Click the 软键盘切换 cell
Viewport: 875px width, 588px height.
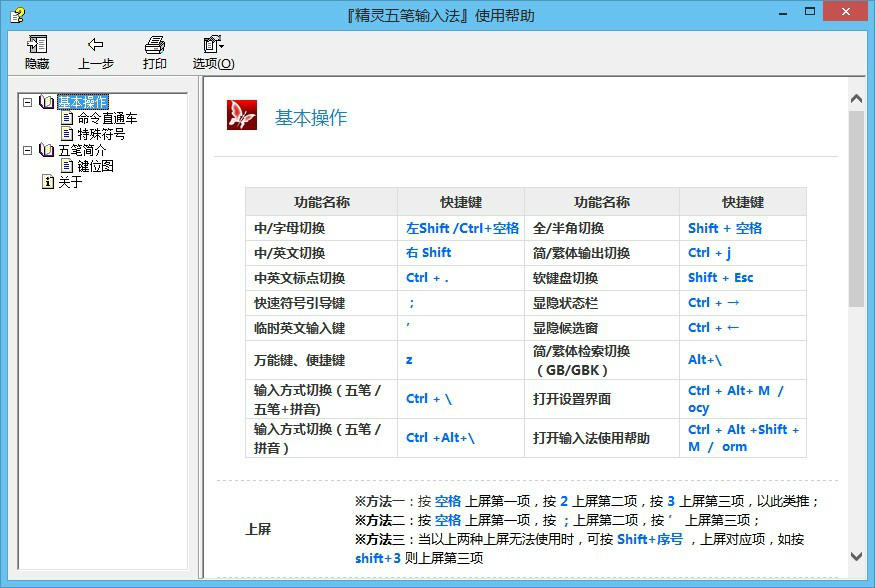tap(602, 278)
